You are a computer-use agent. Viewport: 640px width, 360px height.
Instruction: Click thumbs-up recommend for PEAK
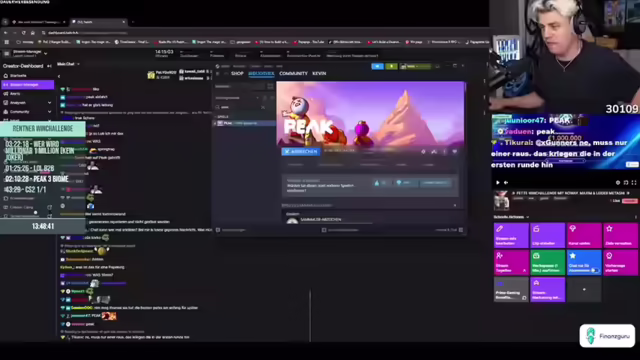click(380, 183)
